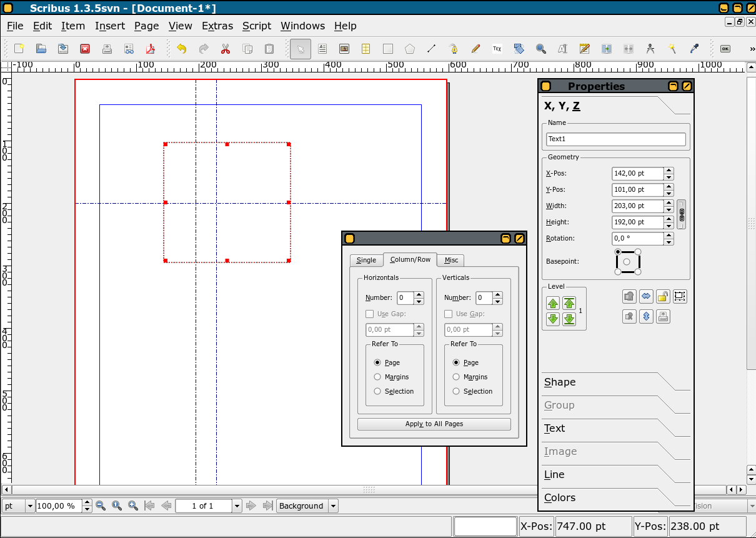
Task: Select the Rotate Item tool
Action: (519, 49)
